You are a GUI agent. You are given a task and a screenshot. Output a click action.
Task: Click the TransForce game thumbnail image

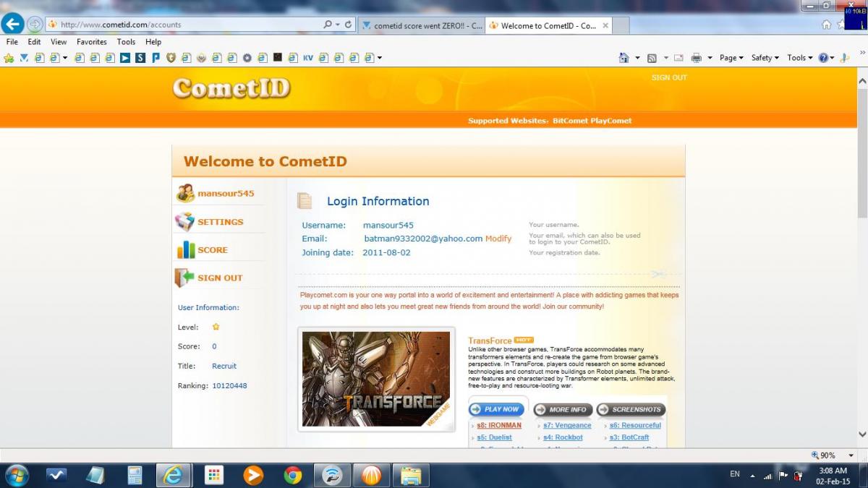pos(376,379)
